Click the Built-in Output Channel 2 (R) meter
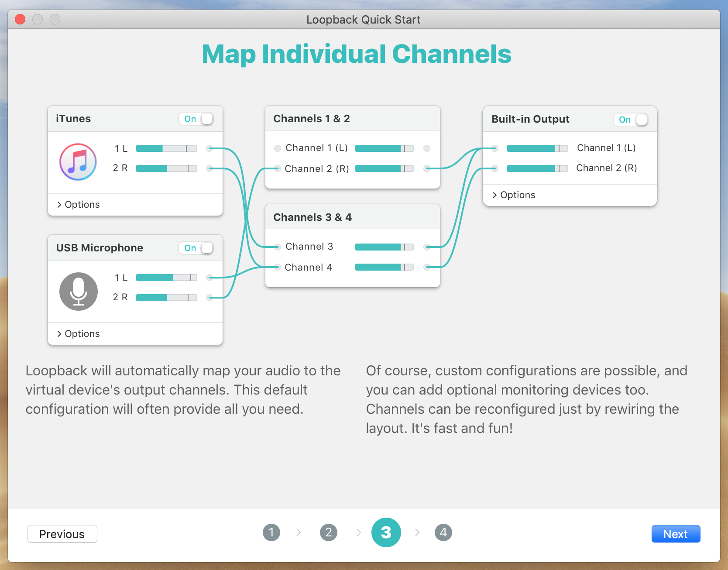 point(538,168)
